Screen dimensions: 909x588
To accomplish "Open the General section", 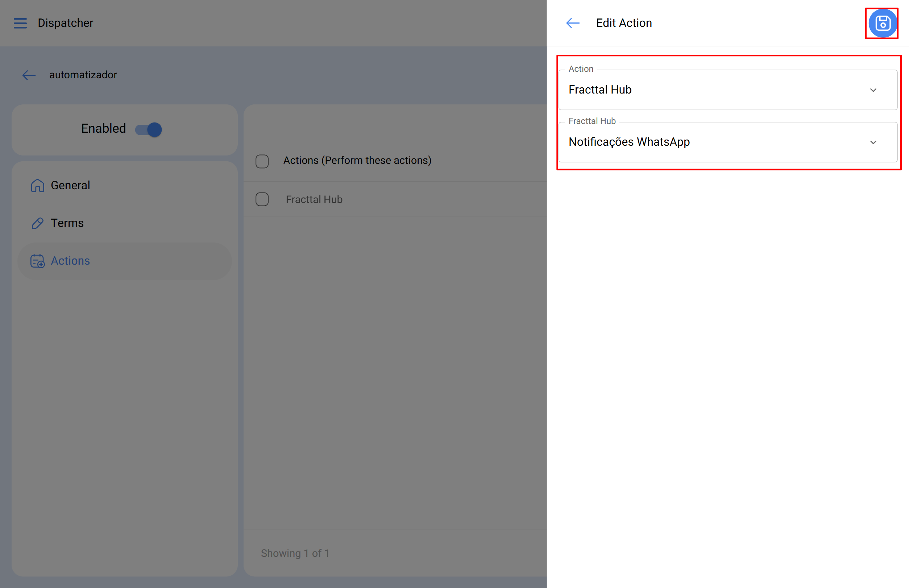I will pyautogui.click(x=71, y=186).
